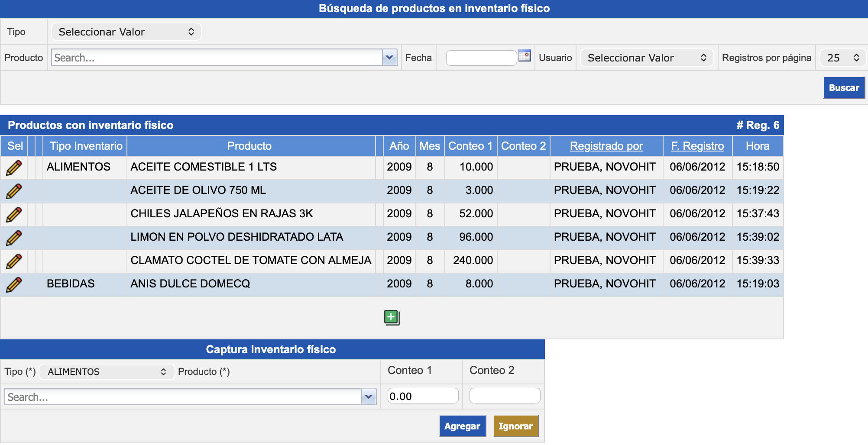Open the capture Tipo ALIMENTOS dropdown
This screenshot has width=868, height=445.
[x=107, y=372]
